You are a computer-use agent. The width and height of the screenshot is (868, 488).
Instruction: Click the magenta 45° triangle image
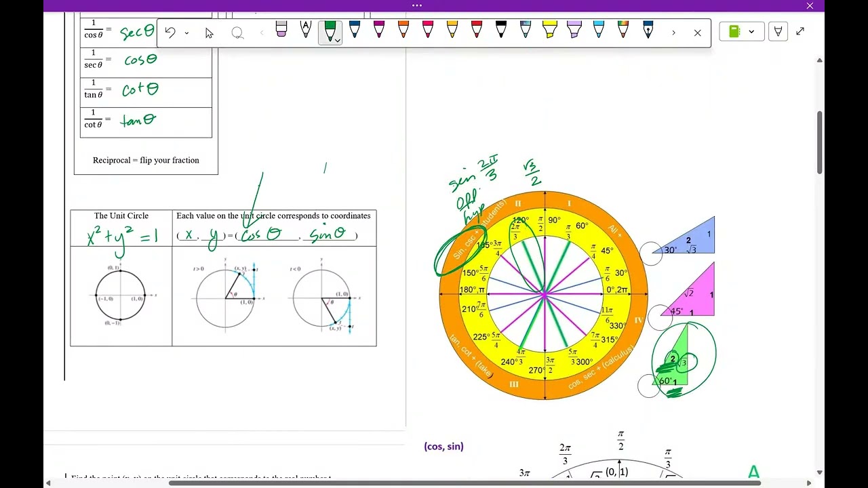click(688, 289)
